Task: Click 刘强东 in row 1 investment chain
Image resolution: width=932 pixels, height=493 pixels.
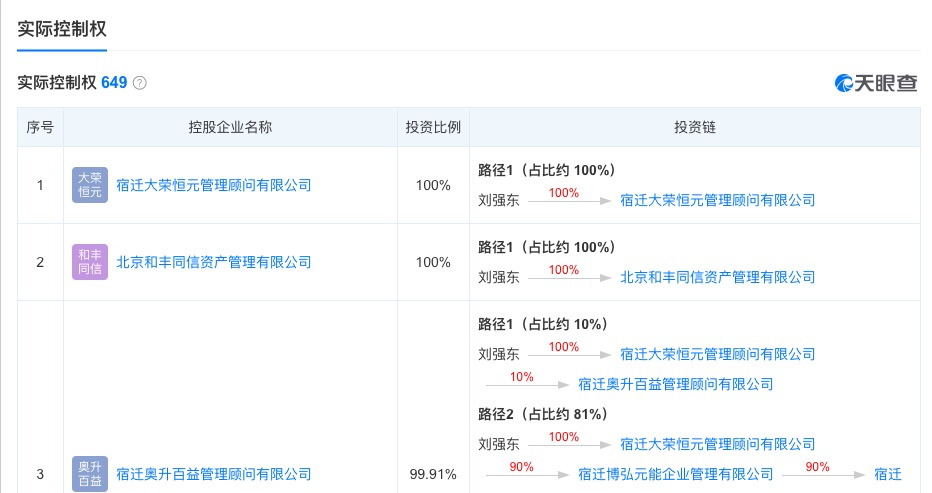Action: click(x=499, y=200)
